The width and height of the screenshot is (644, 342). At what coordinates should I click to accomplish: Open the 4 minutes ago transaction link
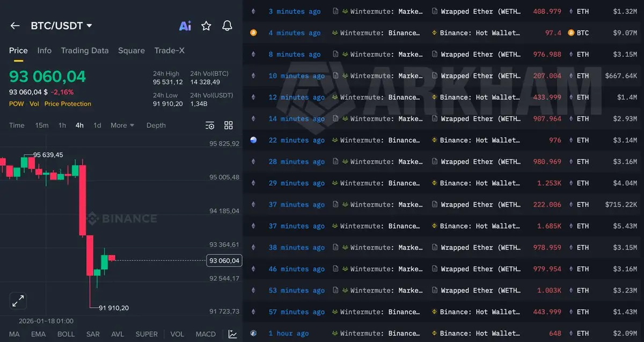point(295,33)
